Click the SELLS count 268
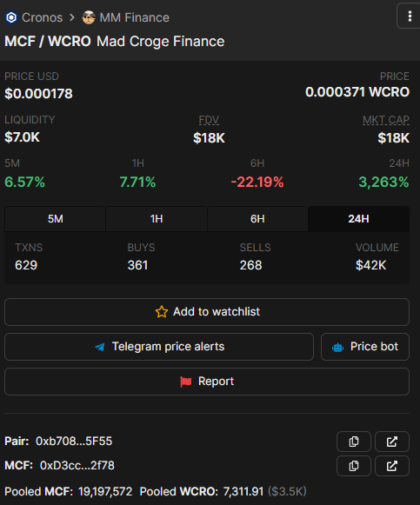The height and width of the screenshot is (505, 420). click(250, 265)
